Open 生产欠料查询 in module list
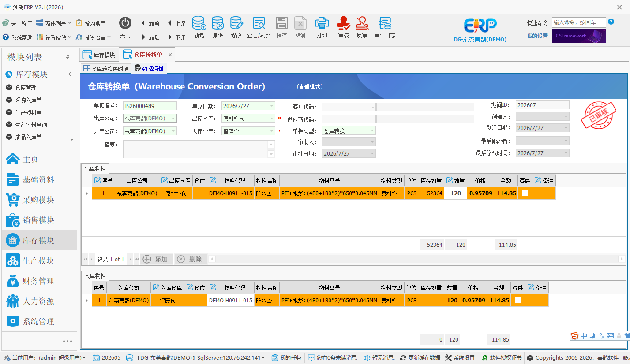This screenshot has width=630, height=364. coord(31,125)
